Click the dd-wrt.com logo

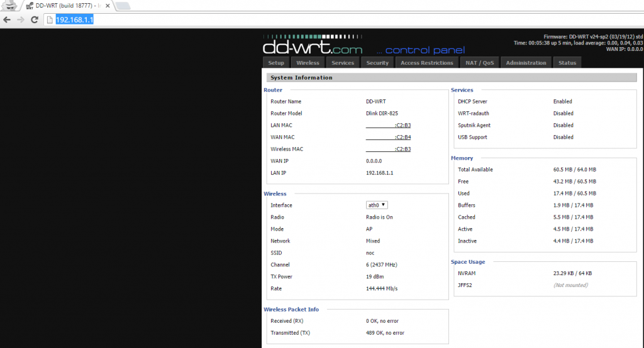[313, 46]
